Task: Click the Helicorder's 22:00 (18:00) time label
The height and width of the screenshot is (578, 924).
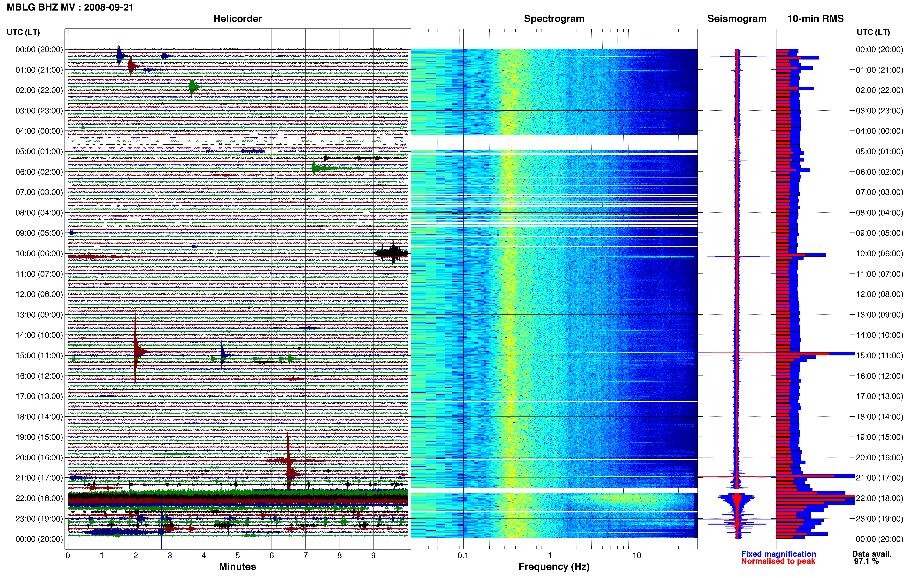Action: coord(39,498)
